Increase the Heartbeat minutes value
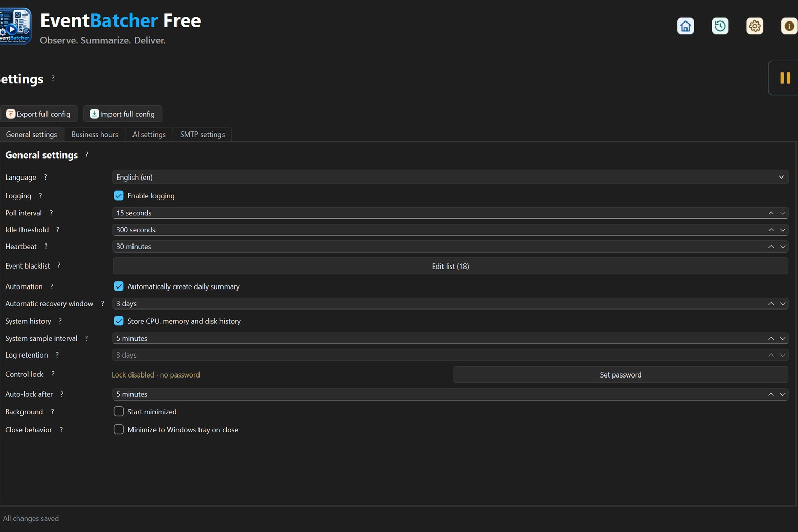 pyautogui.click(x=771, y=247)
